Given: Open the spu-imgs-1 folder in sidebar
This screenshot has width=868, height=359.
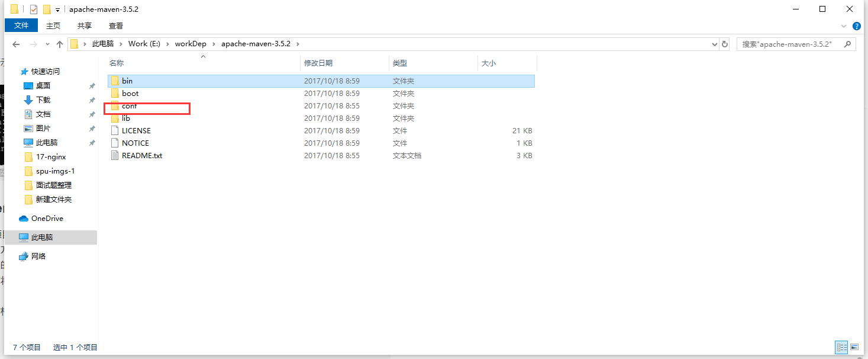Looking at the screenshot, I should [56, 171].
